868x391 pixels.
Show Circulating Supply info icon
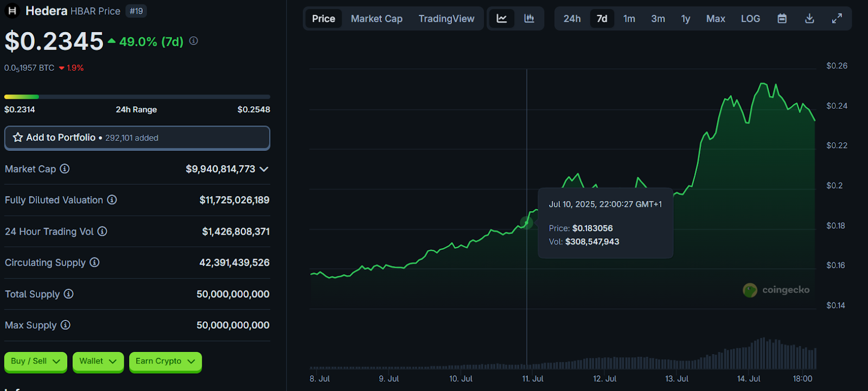coord(94,262)
